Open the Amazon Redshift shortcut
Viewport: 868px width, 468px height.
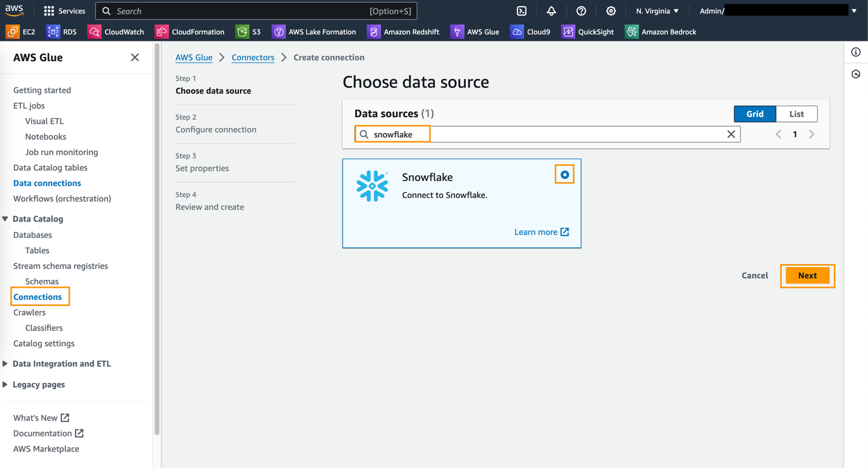403,32
